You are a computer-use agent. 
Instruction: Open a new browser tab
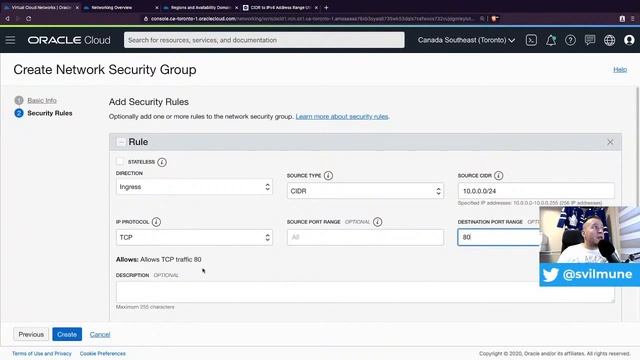point(326,7)
